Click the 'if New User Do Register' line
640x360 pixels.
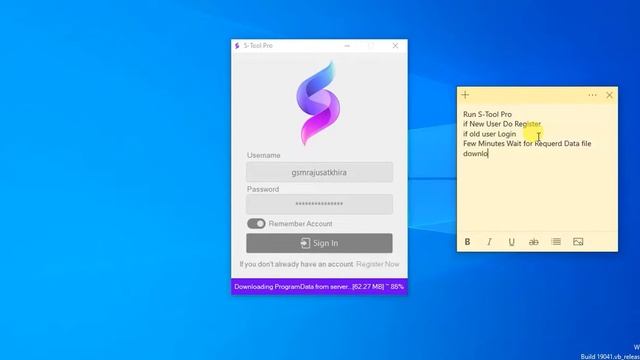(x=502, y=124)
